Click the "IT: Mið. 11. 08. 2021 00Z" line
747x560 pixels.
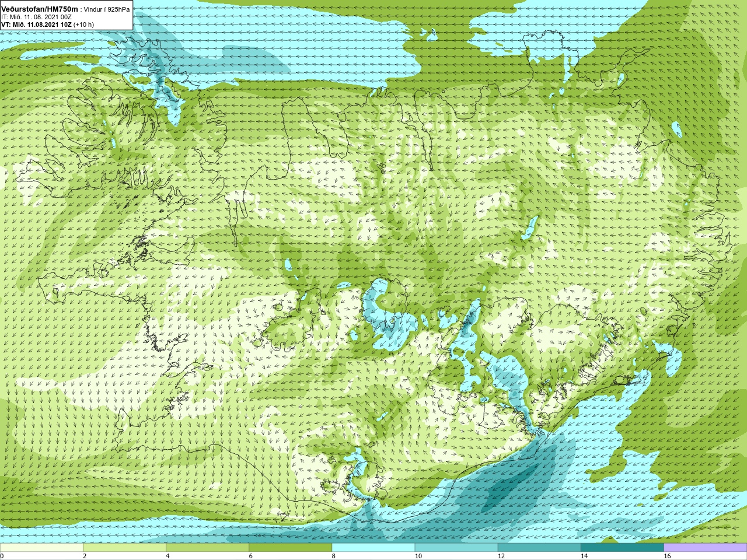point(36,17)
